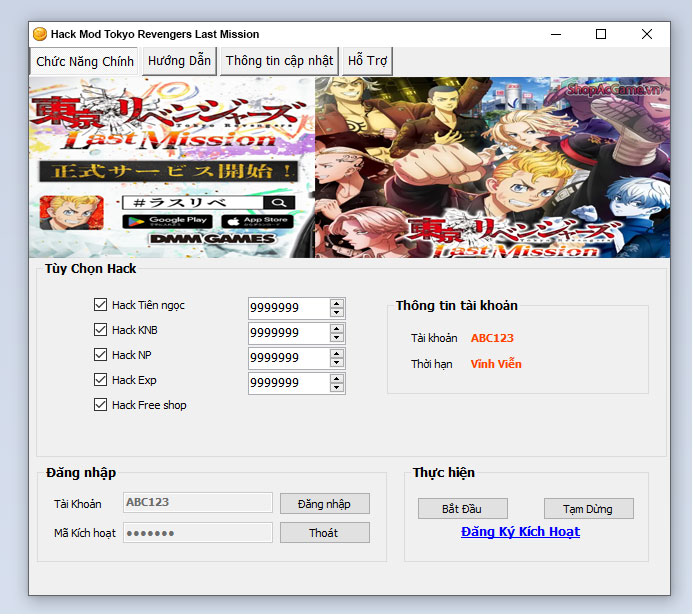Click the search magnifier icon in banner

[x=279, y=202]
